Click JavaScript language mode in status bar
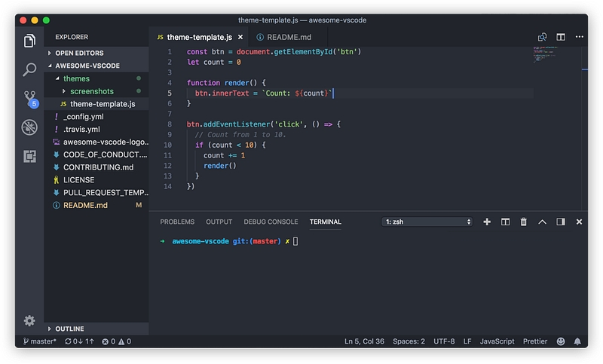603x364 pixels. pos(497,341)
